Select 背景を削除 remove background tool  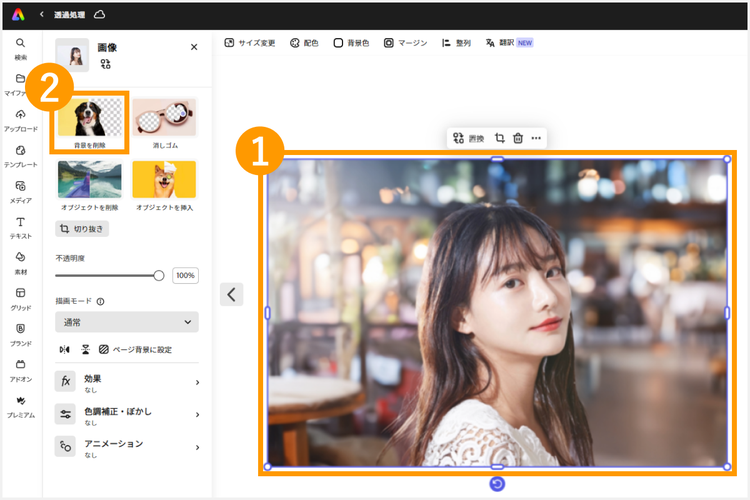coord(89,123)
